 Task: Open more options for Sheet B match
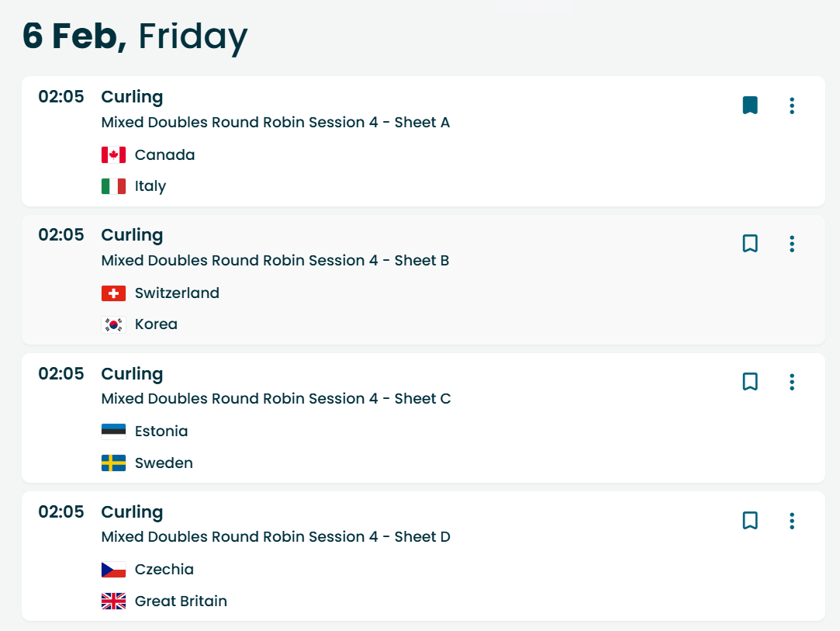(791, 244)
